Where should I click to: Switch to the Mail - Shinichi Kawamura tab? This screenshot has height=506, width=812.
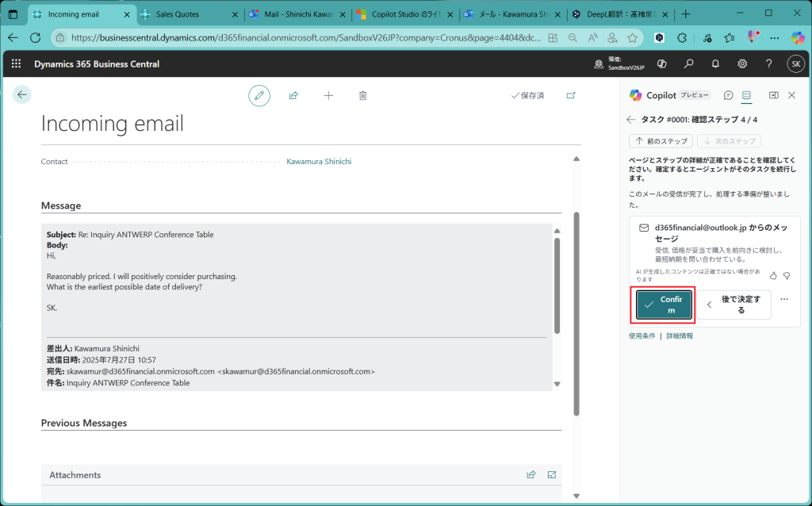coord(298,14)
